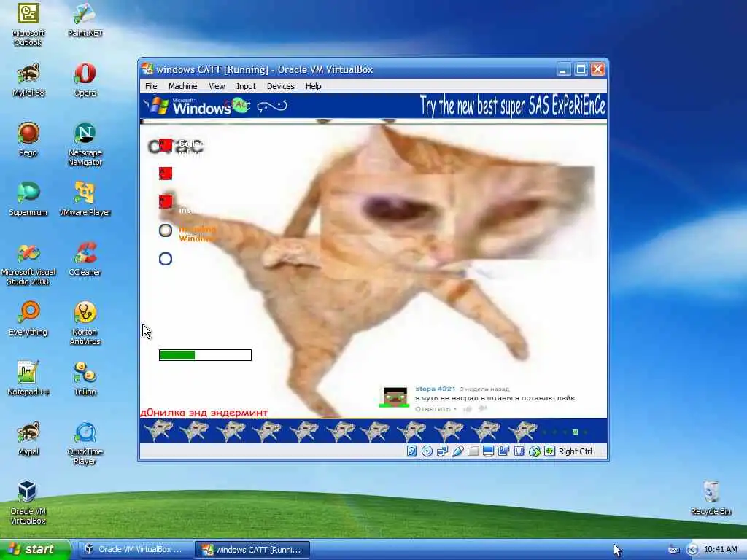The height and width of the screenshot is (560, 747).
Task: Click the thumbs-up icon under the comment
Action: pos(468,408)
